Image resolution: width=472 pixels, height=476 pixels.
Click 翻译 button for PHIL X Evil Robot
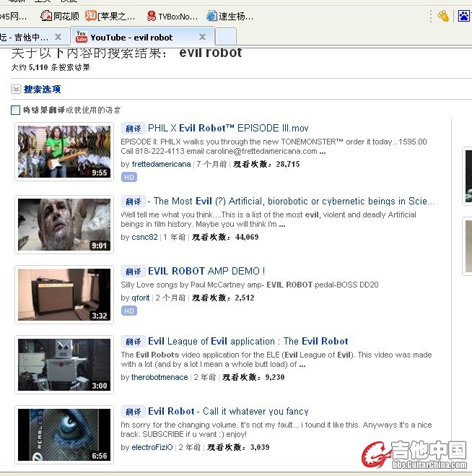[x=134, y=129]
